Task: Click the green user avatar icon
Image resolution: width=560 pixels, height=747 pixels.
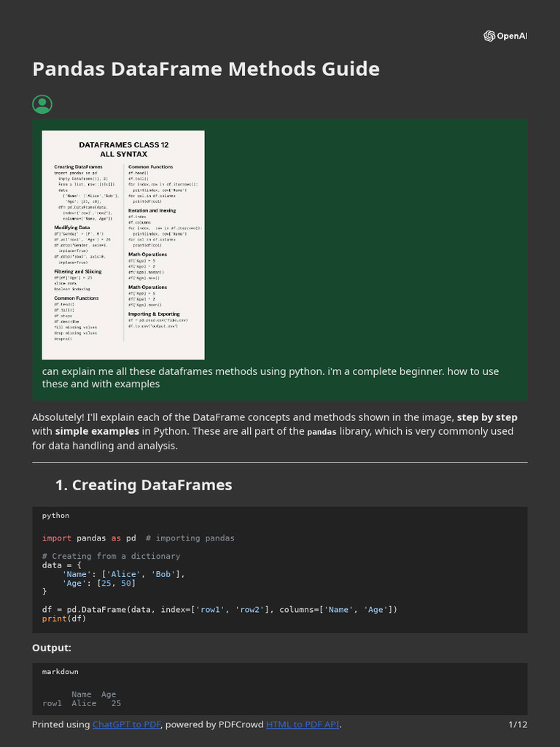Action: tap(42, 104)
